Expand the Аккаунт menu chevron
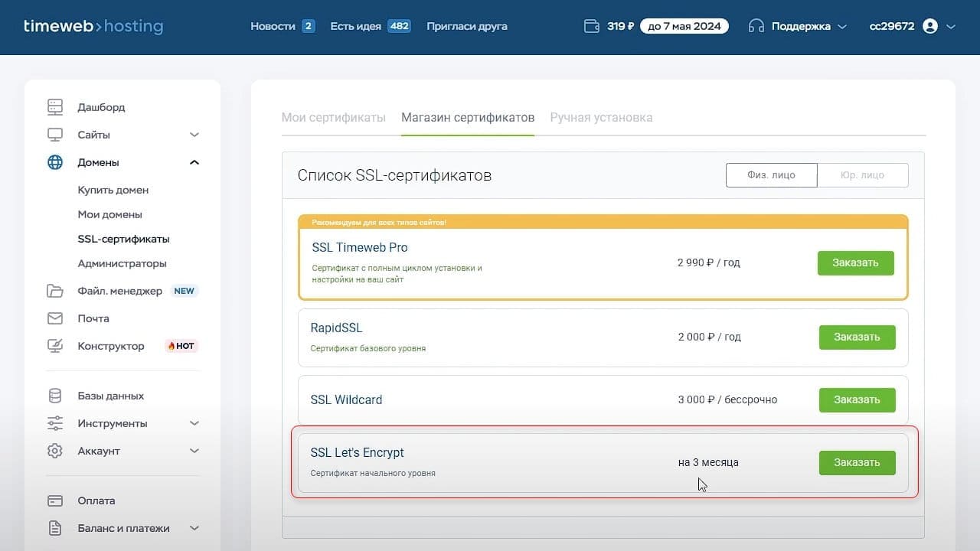The height and width of the screenshot is (551, 980). click(x=194, y=451)
